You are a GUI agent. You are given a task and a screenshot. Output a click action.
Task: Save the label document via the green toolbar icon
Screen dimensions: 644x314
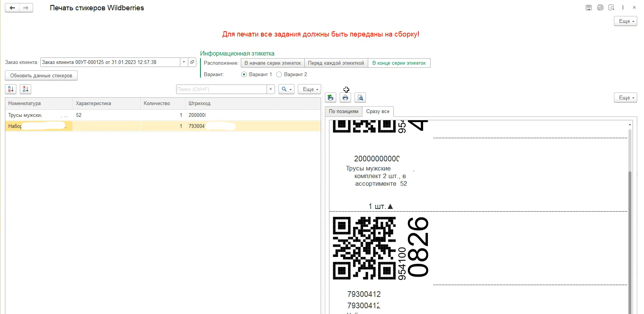(x=330, y=98)
